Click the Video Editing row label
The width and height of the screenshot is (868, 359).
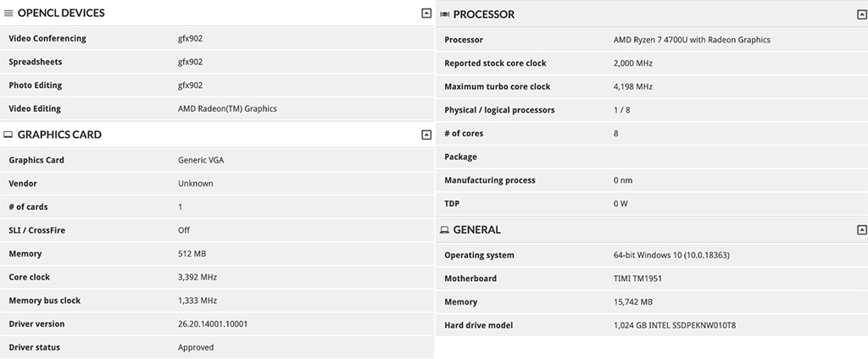[x=35, y=108]
